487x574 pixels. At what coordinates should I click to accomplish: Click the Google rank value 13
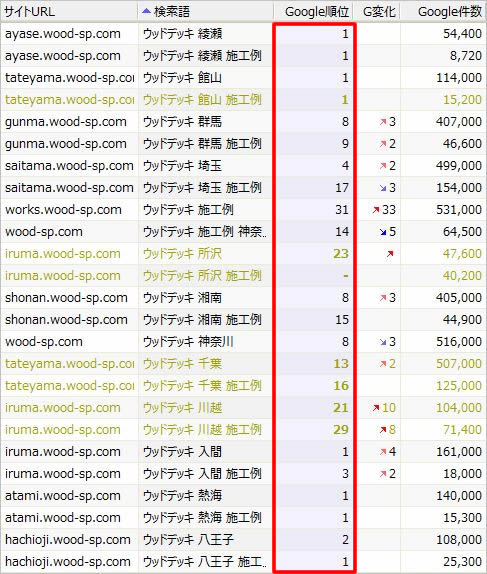[341, 364]
